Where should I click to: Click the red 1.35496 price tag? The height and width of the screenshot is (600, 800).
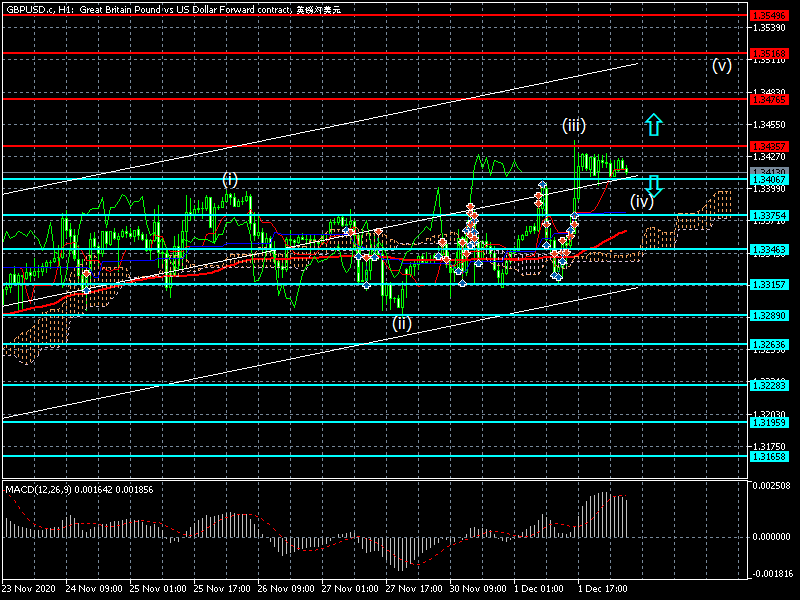[x=768, y=16]
